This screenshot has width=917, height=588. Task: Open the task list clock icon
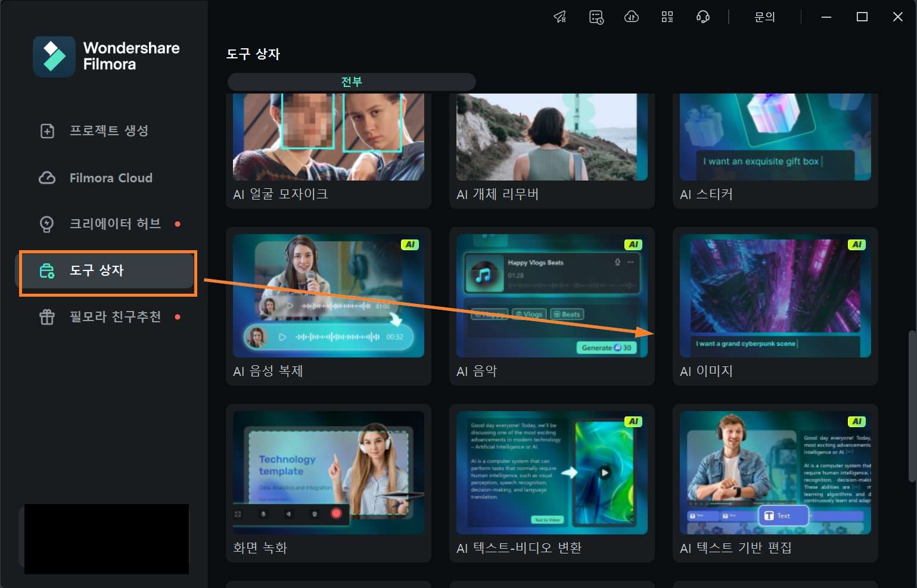596,17
